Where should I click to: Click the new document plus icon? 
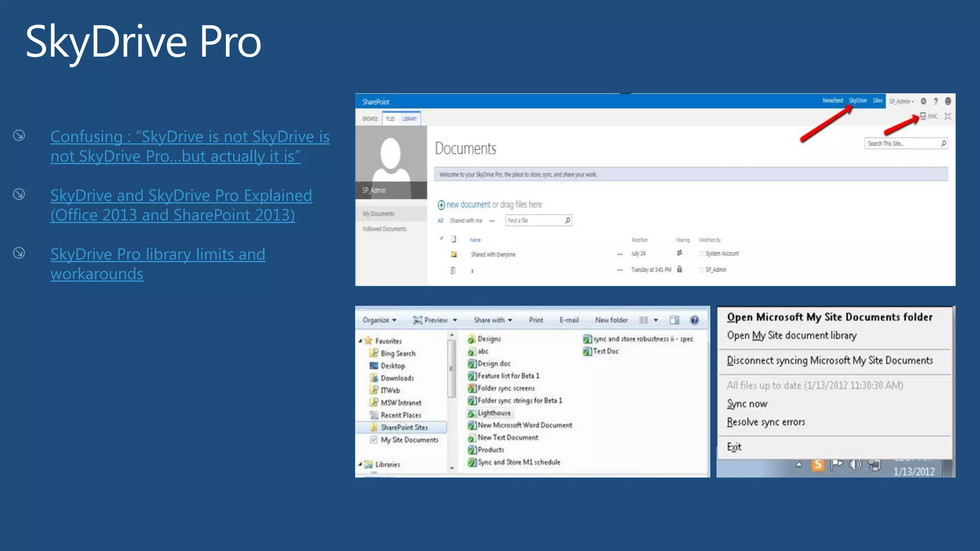441,205
